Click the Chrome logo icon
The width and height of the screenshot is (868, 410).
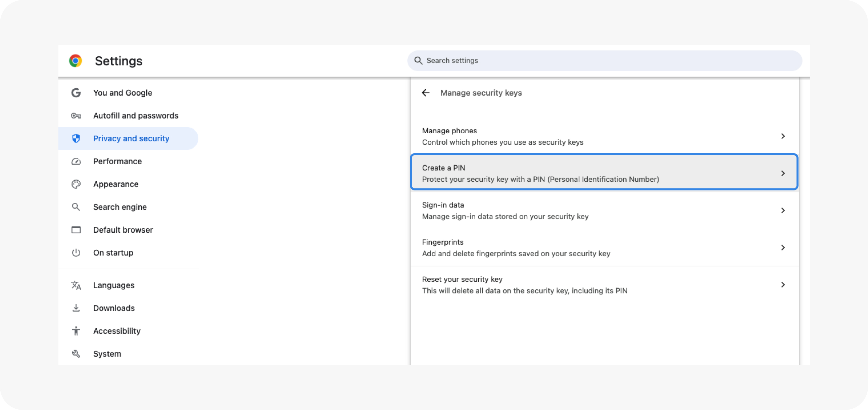click(76, 61)
